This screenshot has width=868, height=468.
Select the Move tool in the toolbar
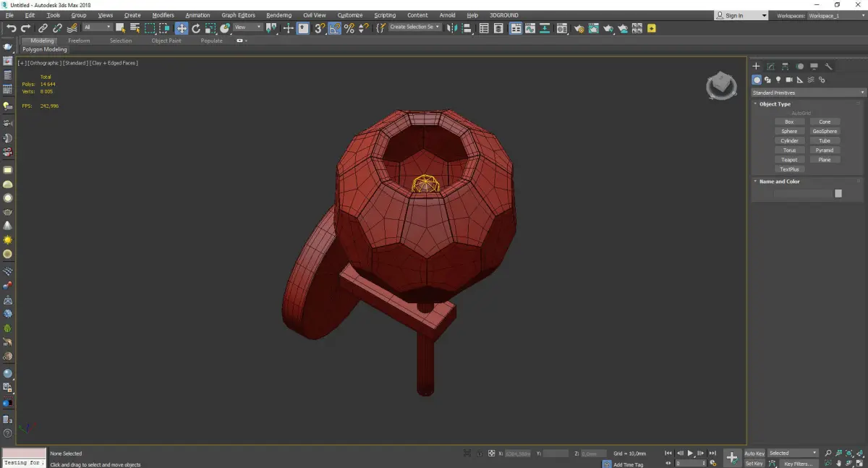pos(181,28)
